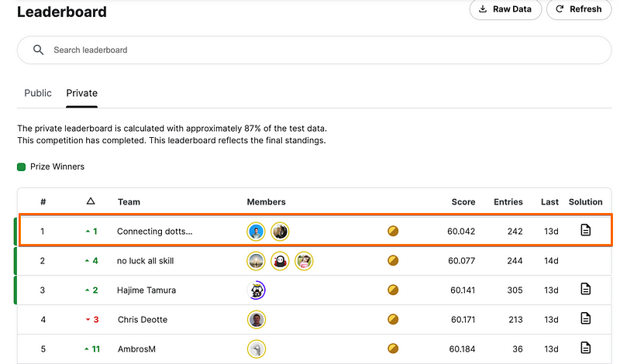Click the green Prize Winners legend swatch
Image resolution: width=620 pixels, height=364 pixels.
tap(22, 167)
